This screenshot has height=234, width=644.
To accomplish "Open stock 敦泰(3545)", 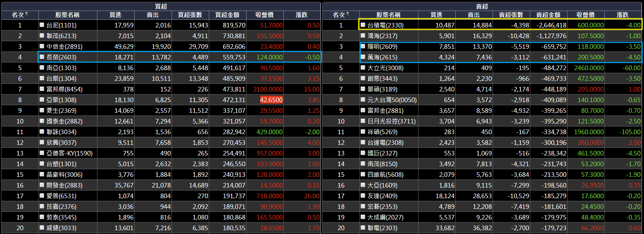I will click(x=61, y=217).
